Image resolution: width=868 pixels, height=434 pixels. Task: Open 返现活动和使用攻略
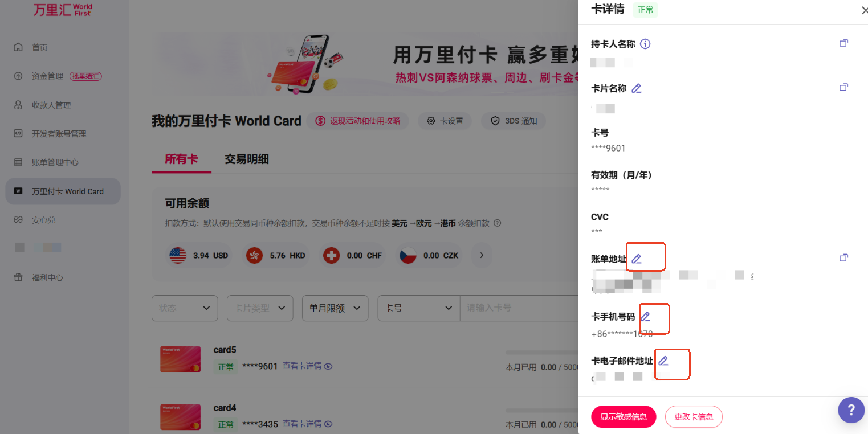click(358, 121)
